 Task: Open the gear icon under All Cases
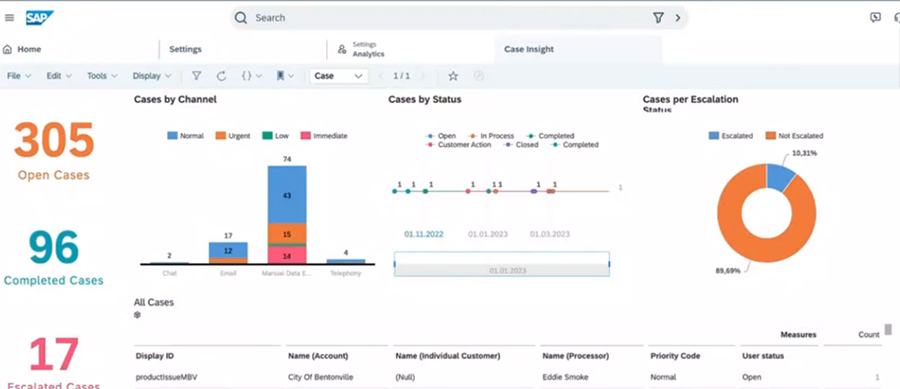[x=137, y=315]
